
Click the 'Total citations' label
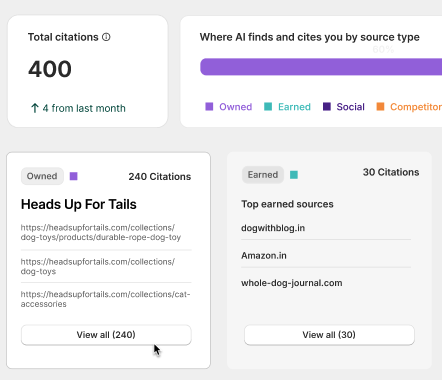63,37
